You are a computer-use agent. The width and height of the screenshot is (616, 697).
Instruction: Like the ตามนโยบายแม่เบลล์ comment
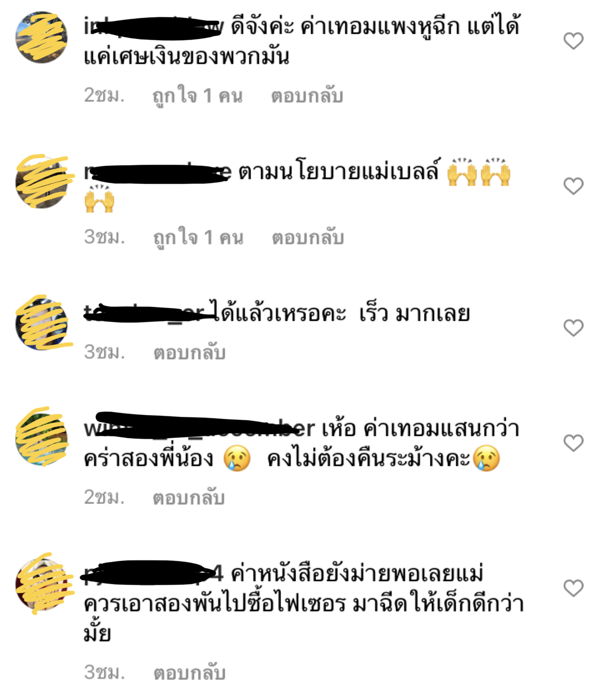click(x=573, y=186)
